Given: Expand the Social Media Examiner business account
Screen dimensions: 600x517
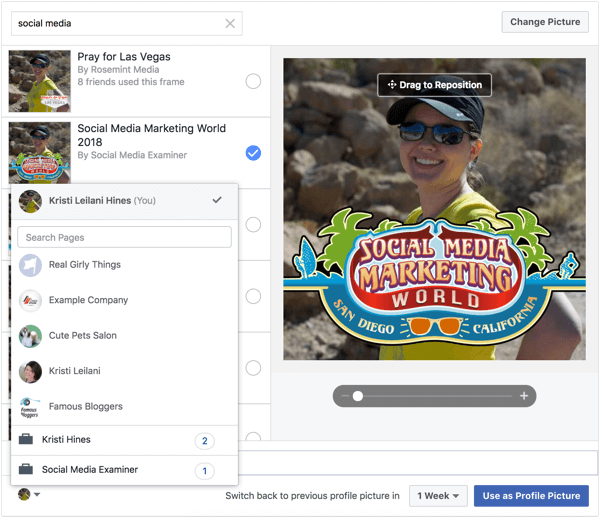Looking at the screenshot, I should tap(125, 470).
